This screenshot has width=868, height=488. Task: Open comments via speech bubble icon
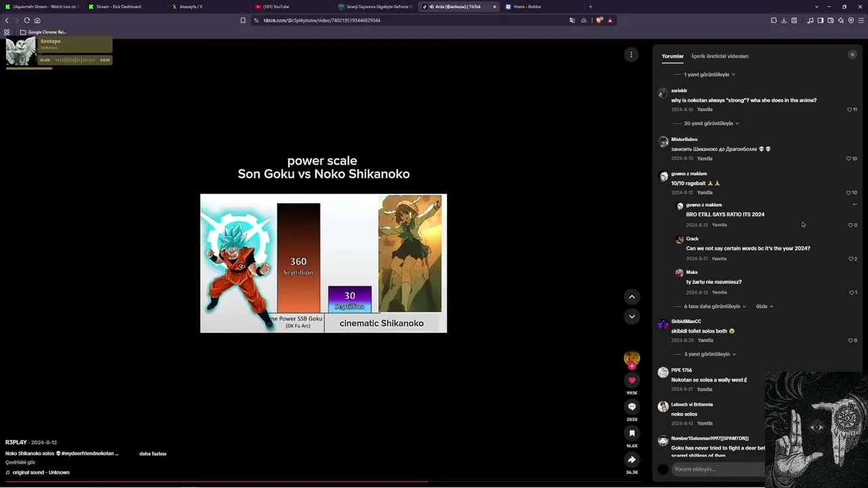(x=632, y=407)
